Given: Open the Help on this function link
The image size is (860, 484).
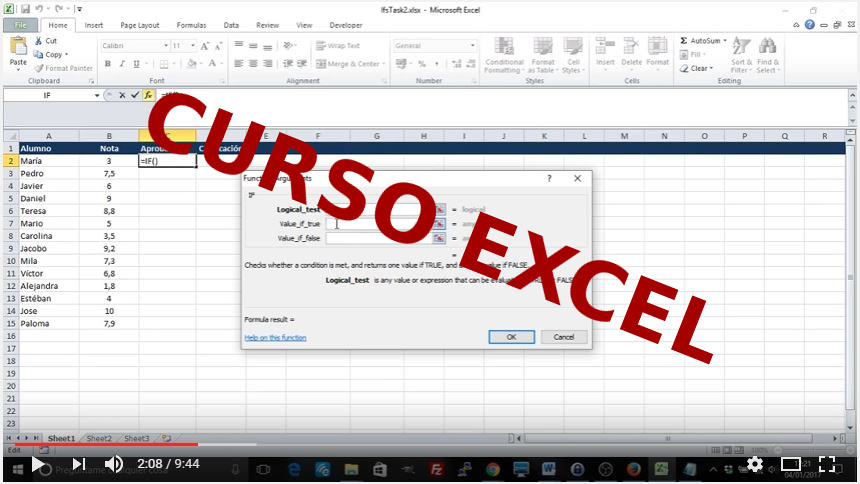Looking at the screenshot, I should [275, 338].
